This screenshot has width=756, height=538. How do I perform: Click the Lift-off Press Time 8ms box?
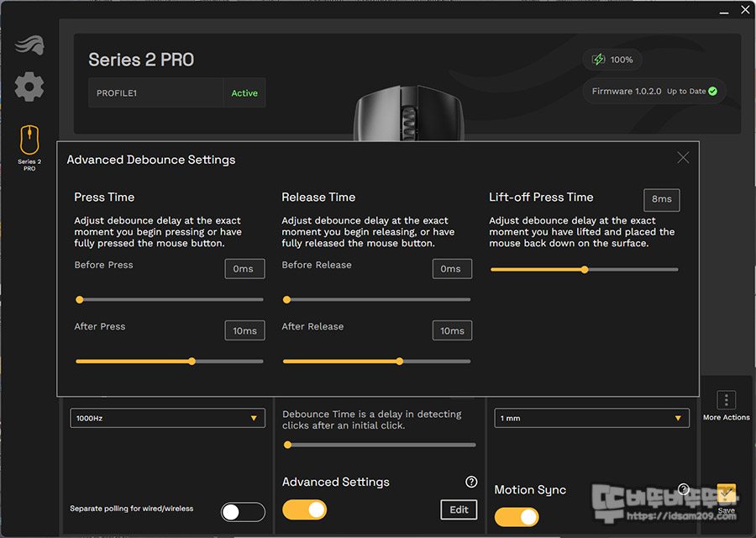tap(662, 200)
